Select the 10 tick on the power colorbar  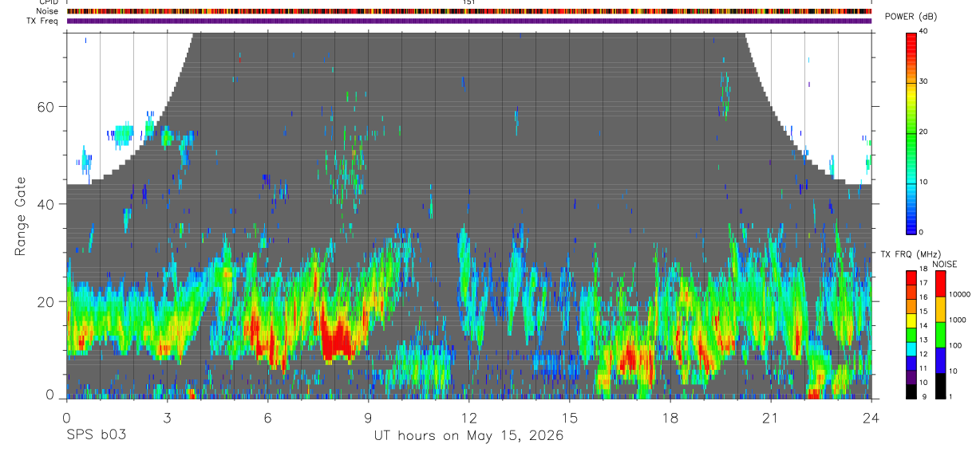coord(923,182)
